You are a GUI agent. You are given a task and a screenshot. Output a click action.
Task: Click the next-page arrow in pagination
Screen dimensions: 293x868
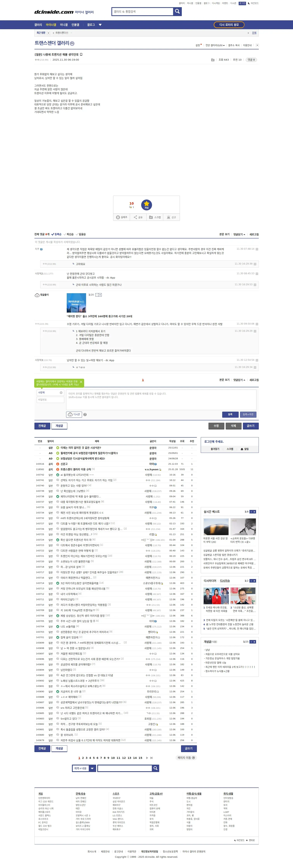point(147,758)
